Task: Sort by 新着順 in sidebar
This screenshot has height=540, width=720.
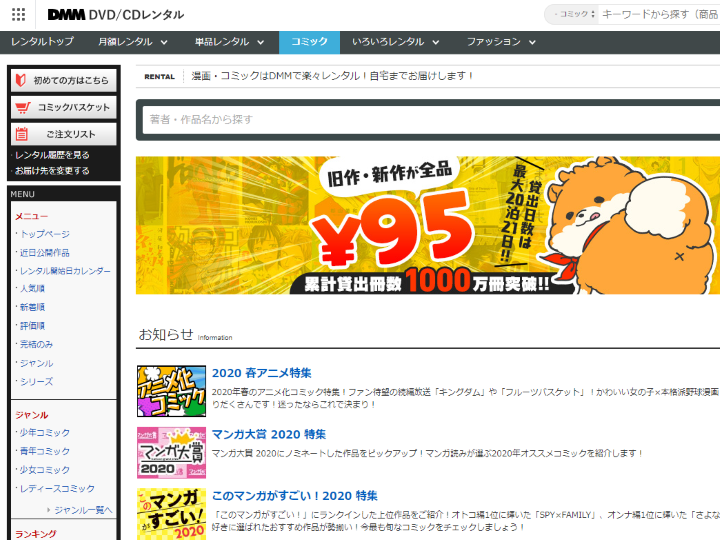Action: [32, 307]
